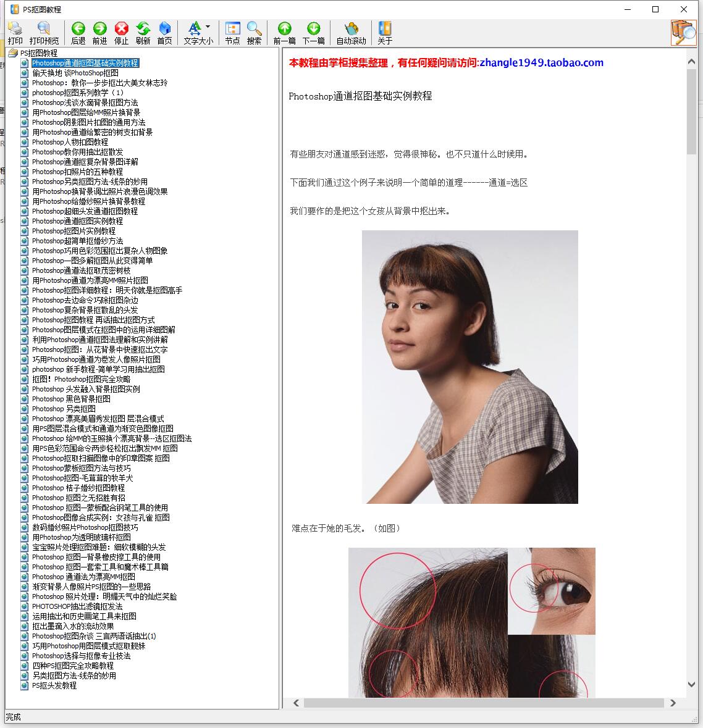Open Photoshop超细头发通道抠图教程
Viewport: 703px width, 728px height.
pyautogui.click(x=85, y=211)
